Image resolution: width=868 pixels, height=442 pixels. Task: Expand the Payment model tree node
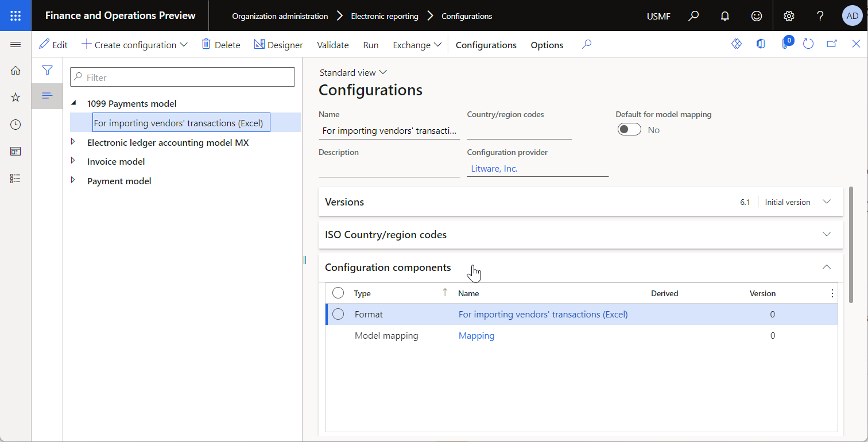click(73, 180)
